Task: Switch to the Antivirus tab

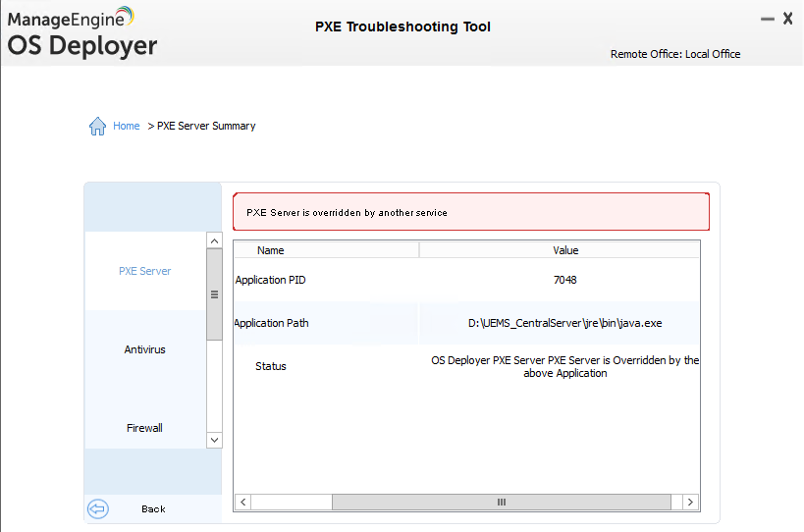Action: point(145,349)
